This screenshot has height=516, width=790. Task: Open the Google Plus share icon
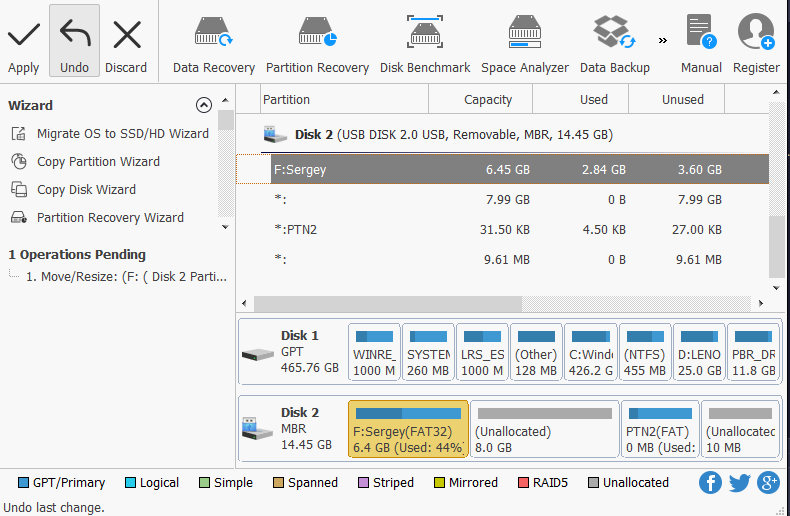coord(768,483)
